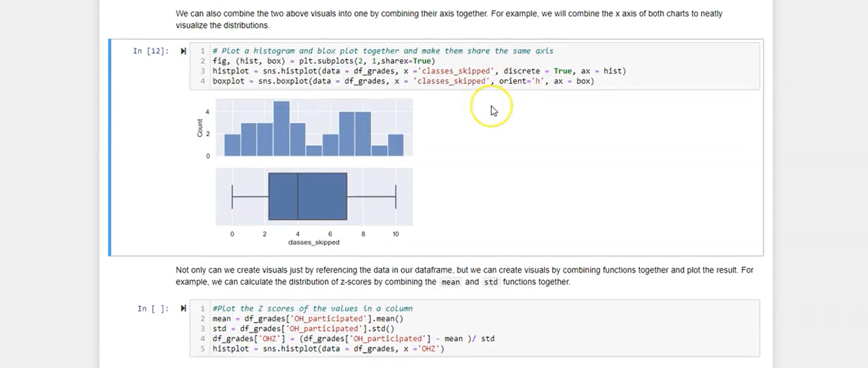Click the sns.boxplot code line
Viewport: 868px width, 368px height.
[403, 81]
